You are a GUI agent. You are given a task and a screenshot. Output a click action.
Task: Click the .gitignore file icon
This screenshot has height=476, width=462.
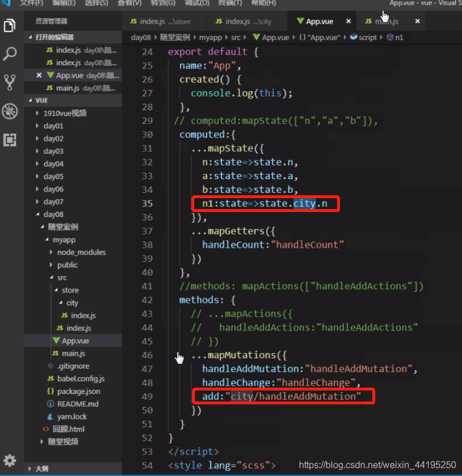tap(51, 366)
